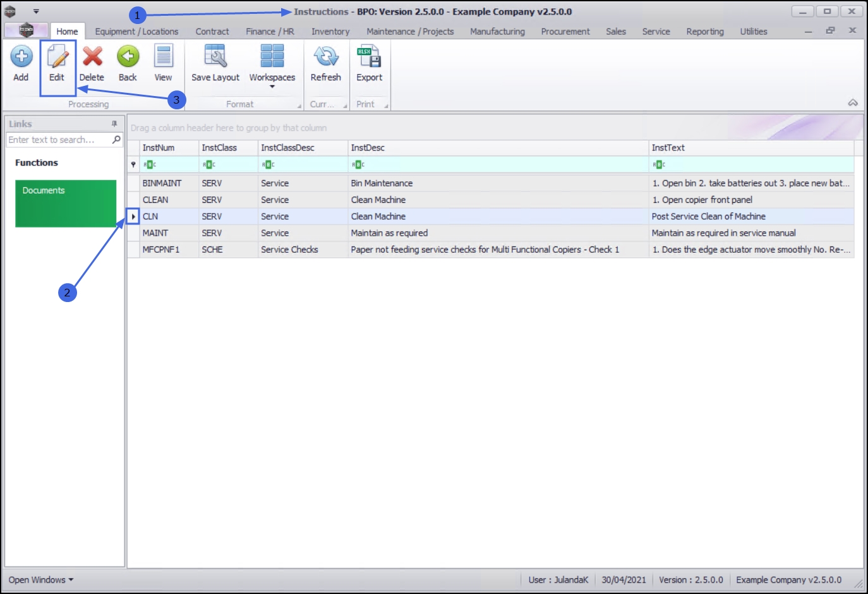
Task: Select the Home ribbon tab
Action: coord(67,31)
